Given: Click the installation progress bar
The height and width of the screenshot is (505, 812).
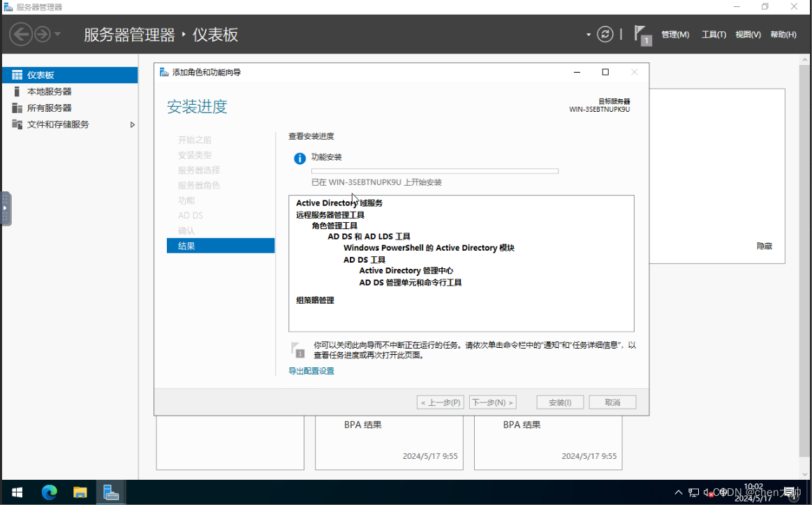Looking at the screenshot, I should pos(435,171).
